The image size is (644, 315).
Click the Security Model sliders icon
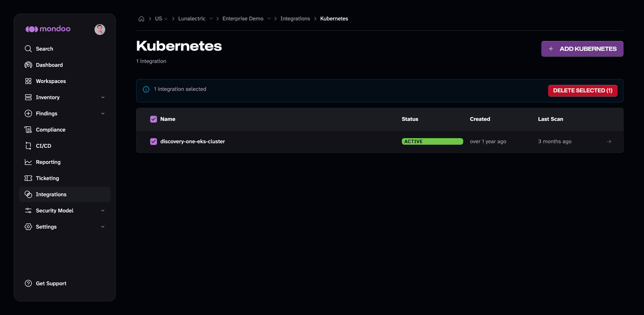(x=28, y=211)
